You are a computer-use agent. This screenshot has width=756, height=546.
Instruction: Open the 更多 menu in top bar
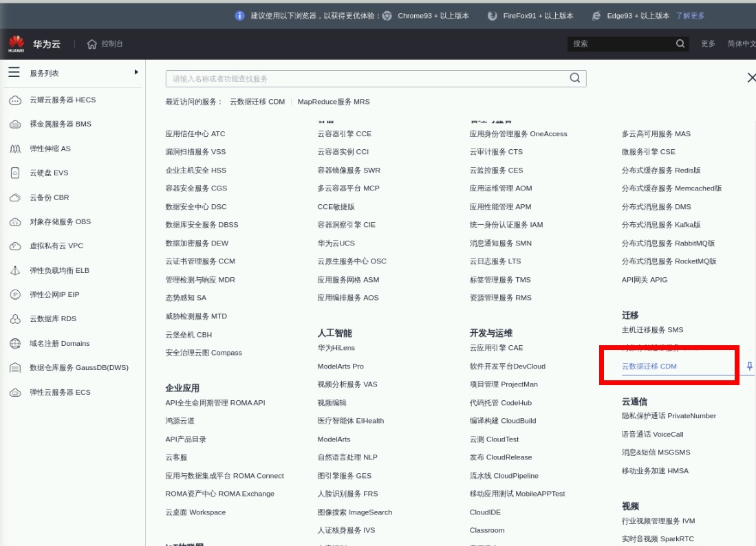pos(708,44)
